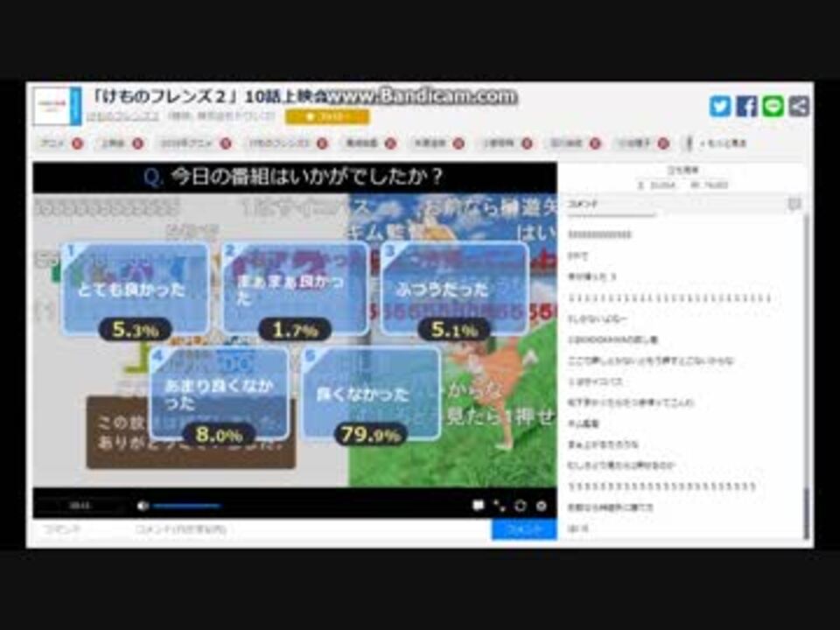840x630 pixels.
Task: Select the 2019冬アニメ tag
Action: pos(185,143)
